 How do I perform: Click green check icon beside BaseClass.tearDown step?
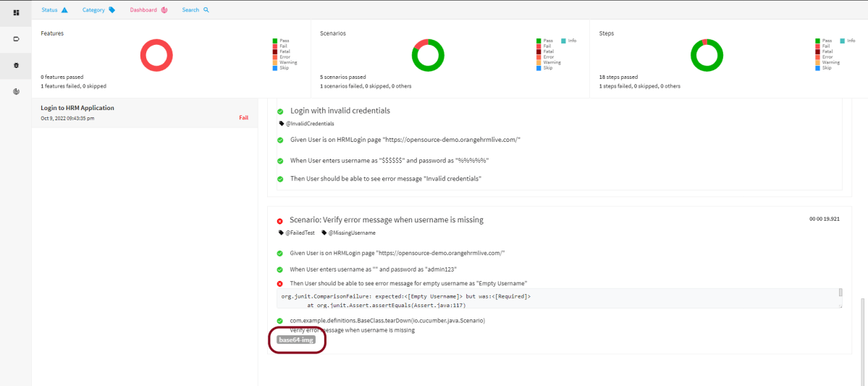(279, 320)
